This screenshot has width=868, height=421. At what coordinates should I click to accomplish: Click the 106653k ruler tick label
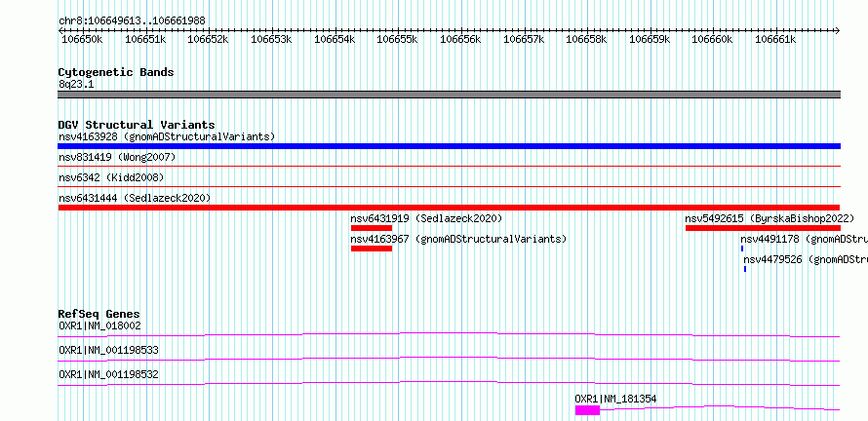(272, 39)
